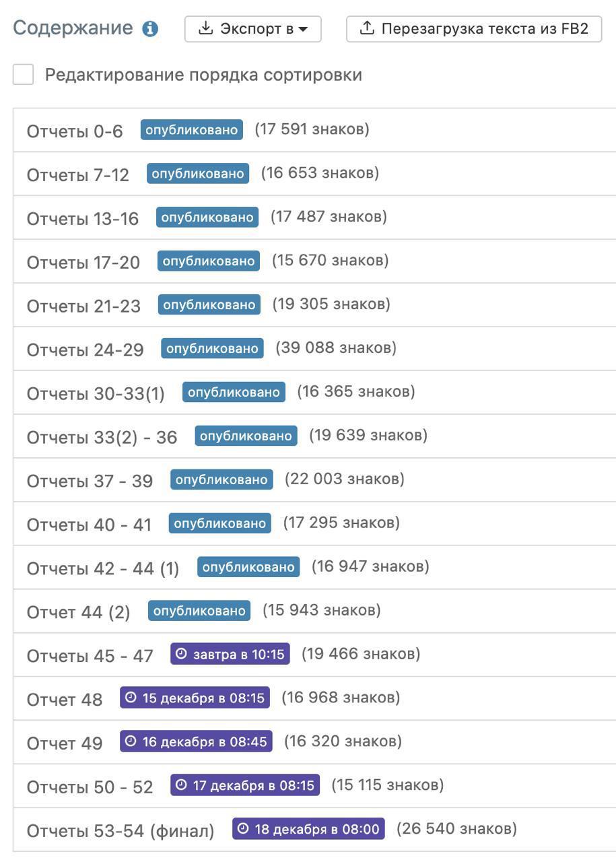This screenshot has height=862, width=616.
Task: Open chapter Отчеты 13-16
Action: point(83,219)
